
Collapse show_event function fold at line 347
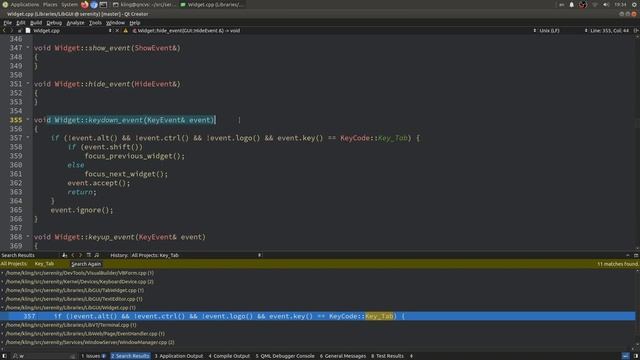click(28, 47)
